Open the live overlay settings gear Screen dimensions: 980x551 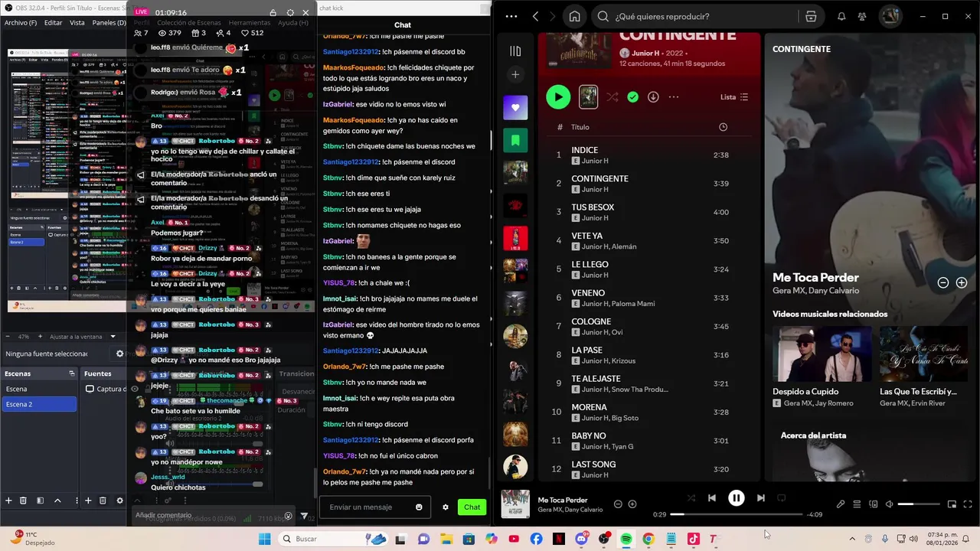tap(290, 13)
